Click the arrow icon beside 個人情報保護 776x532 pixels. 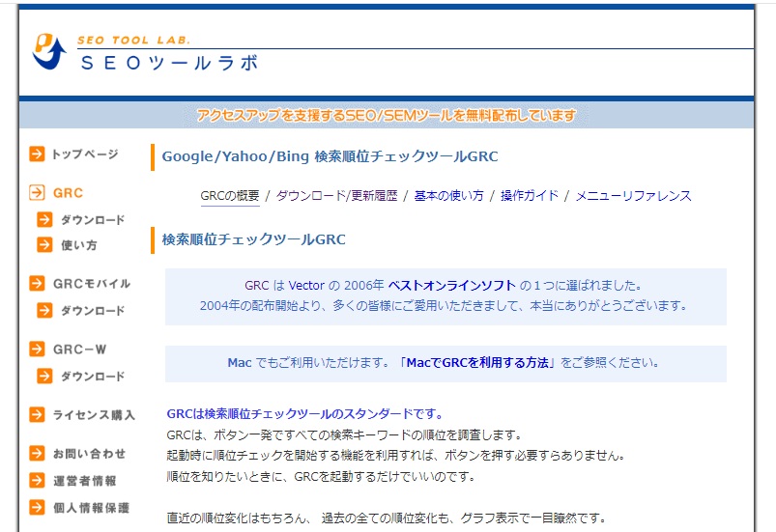(37, 507)
